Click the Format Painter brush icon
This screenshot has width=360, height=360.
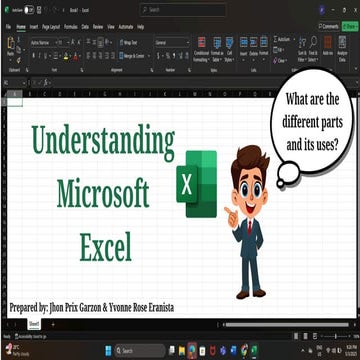point(19,60)
